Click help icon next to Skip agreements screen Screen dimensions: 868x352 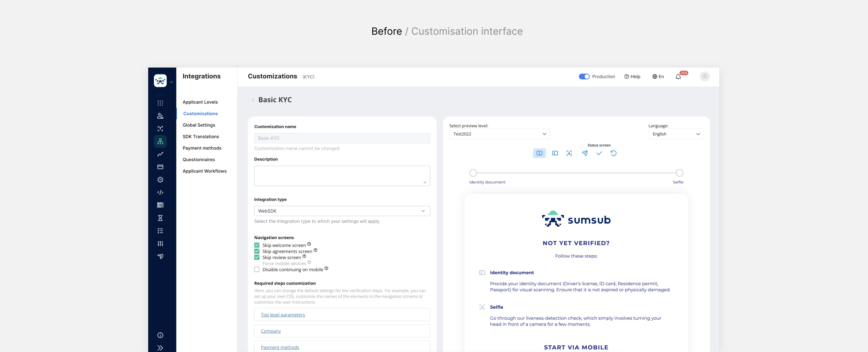point(315,250)
